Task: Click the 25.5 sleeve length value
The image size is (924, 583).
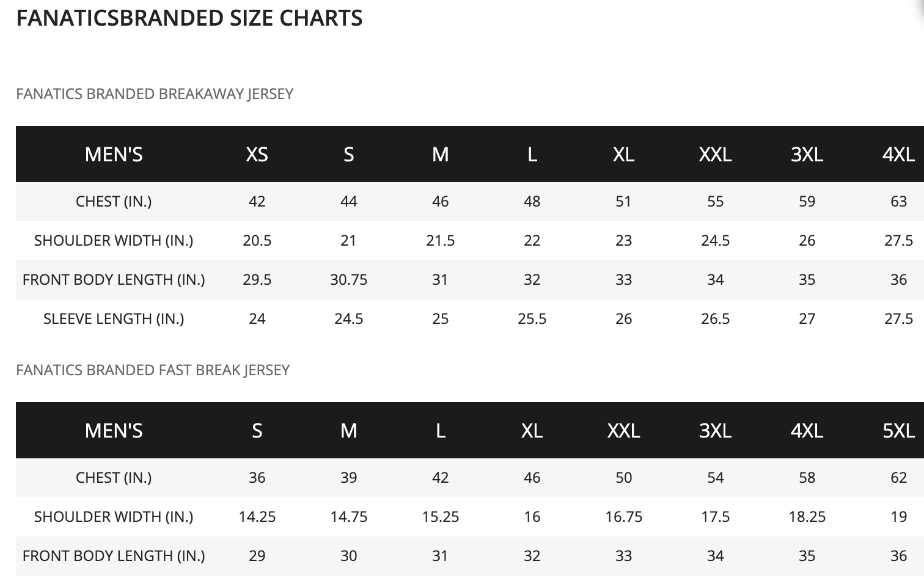Action: point(532,319)
